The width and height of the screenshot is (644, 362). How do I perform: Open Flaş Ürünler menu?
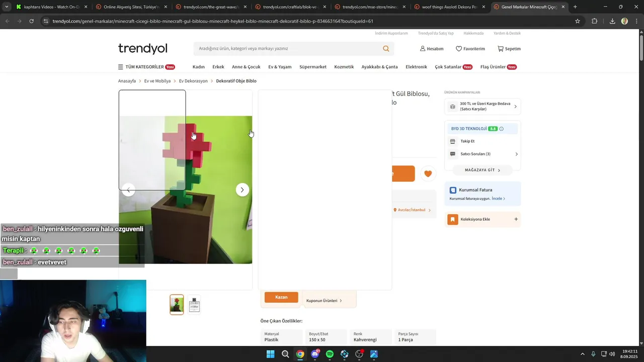[x=498, y=67]
